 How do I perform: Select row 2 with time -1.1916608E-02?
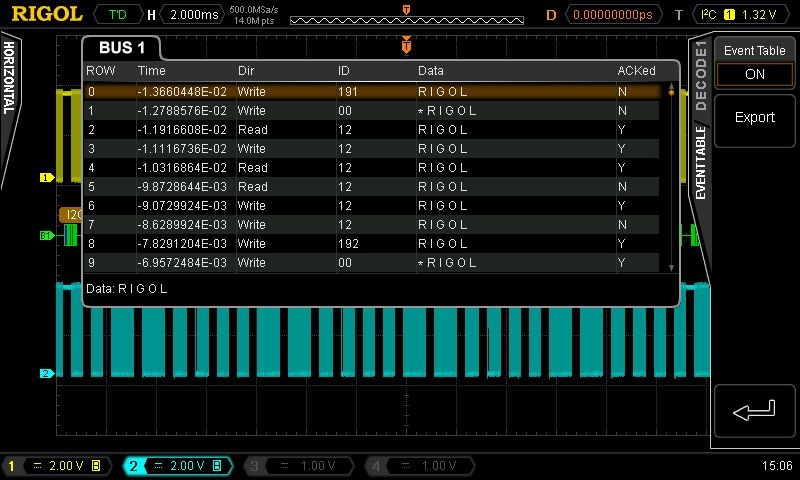point(371,130)
